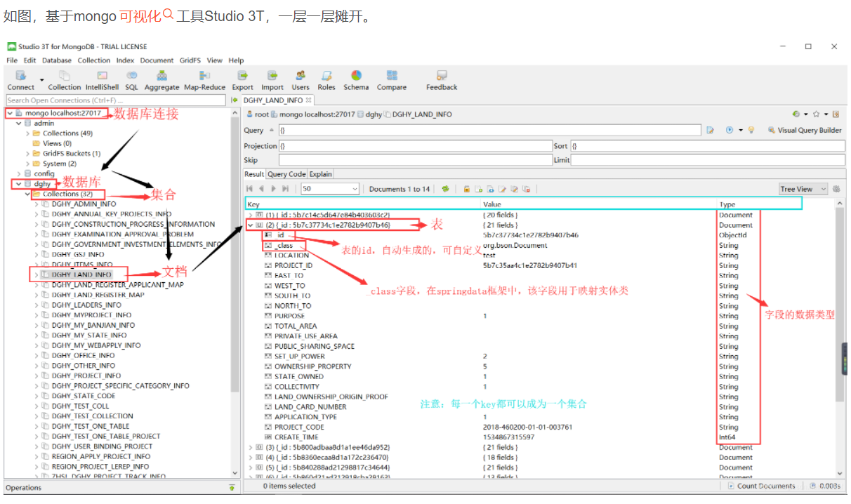Select the DGHY_STATE_CODE collection
The height and width of the screenshot is (504, 851).
83,396
